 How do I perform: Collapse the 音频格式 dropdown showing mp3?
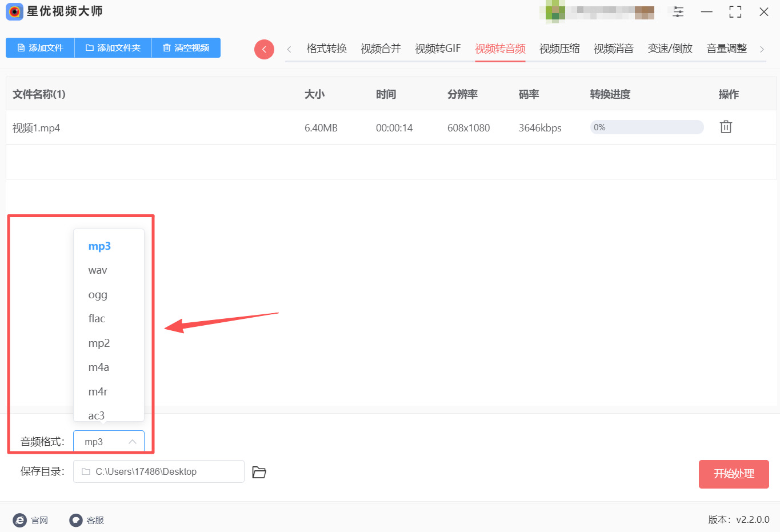click(x=109, y=442)
